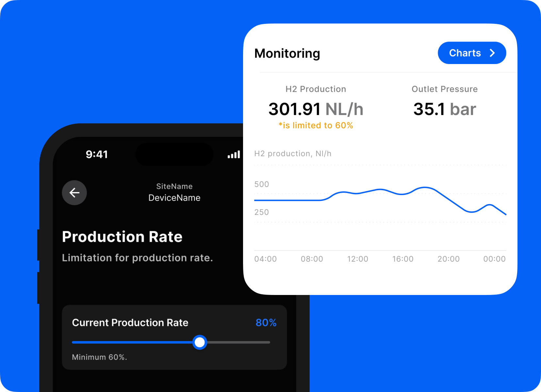Click the 301.91 NL/h production value
Screen dimensions: 541x392
pyautogui.click(x=316, y=109)
